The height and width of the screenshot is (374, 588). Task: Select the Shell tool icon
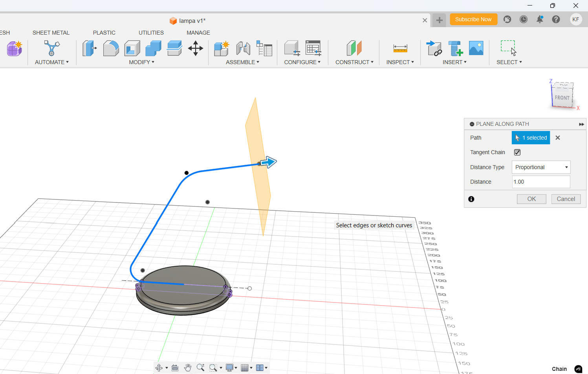click(132, 48)
